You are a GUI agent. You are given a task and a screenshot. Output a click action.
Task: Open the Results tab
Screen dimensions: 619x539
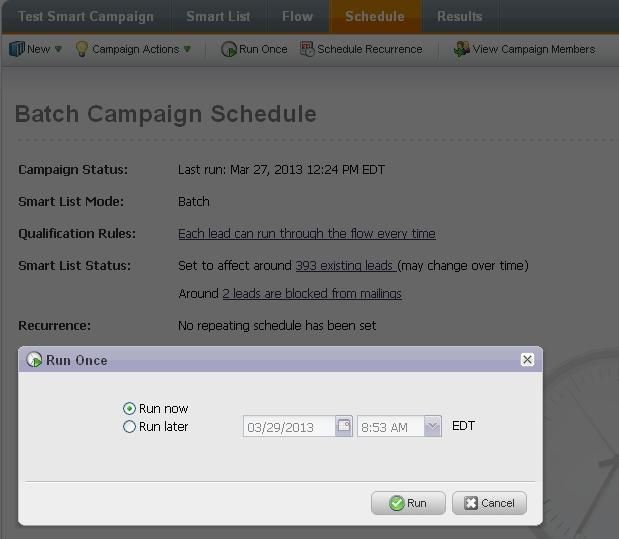(459, 16)
